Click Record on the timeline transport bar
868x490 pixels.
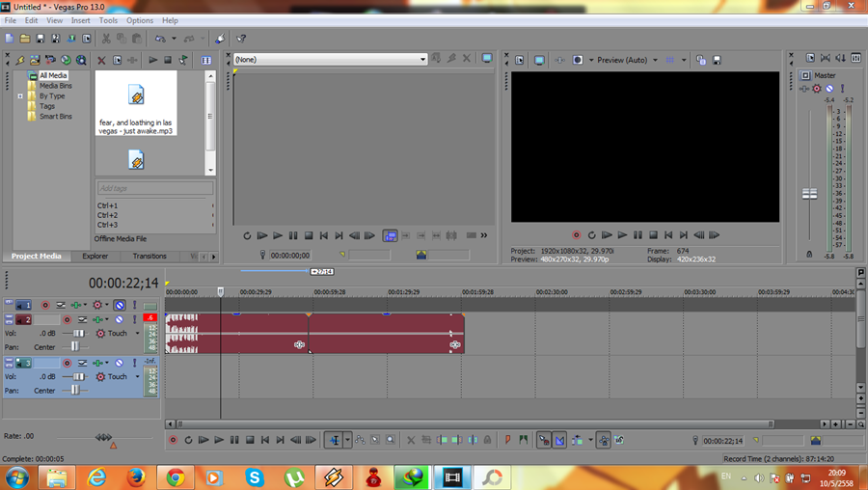tap(174, 440)
